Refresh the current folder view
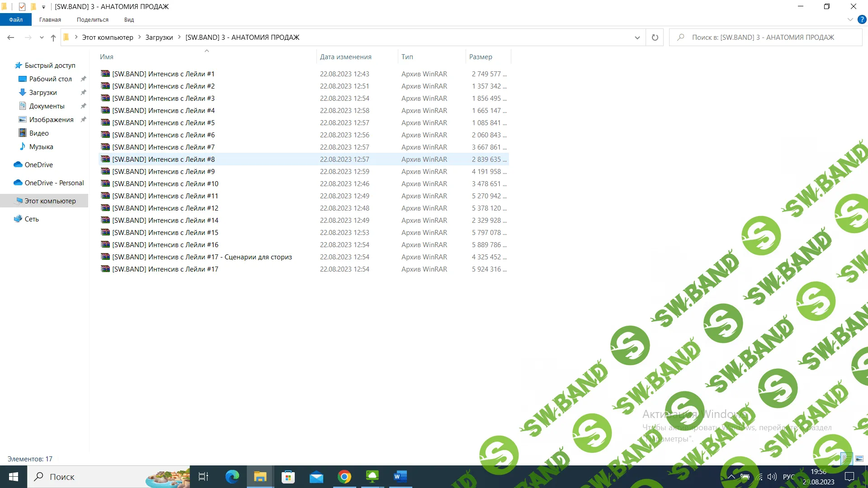 tap(655, 38)
